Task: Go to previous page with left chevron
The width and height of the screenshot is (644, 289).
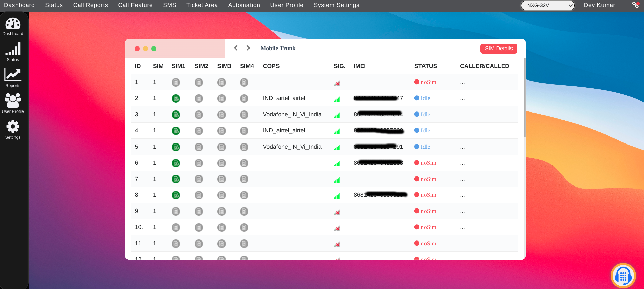Action: pyautogui.click(x=236, y=48)
